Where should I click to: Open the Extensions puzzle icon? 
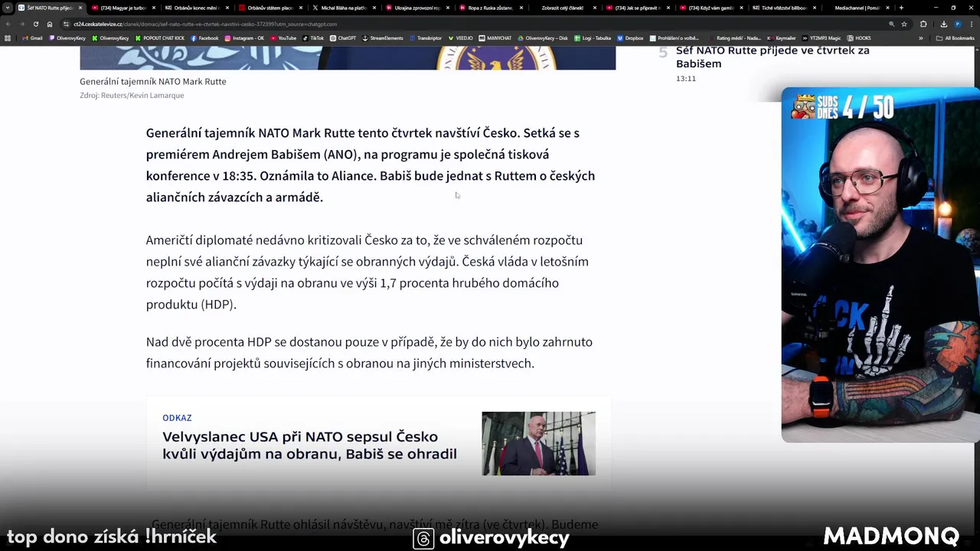pyautogui.click(x=923, y=24)
